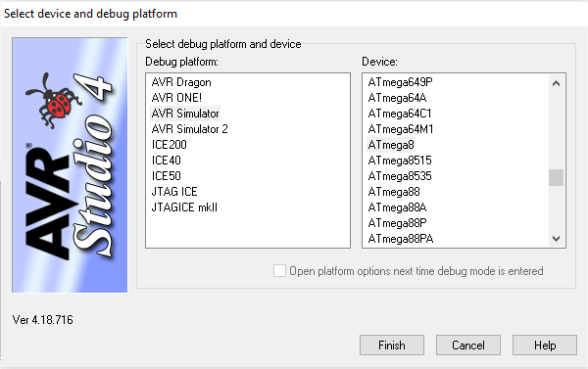
Task: Choose ATmega88 device entry
Action: click(394, 192)
